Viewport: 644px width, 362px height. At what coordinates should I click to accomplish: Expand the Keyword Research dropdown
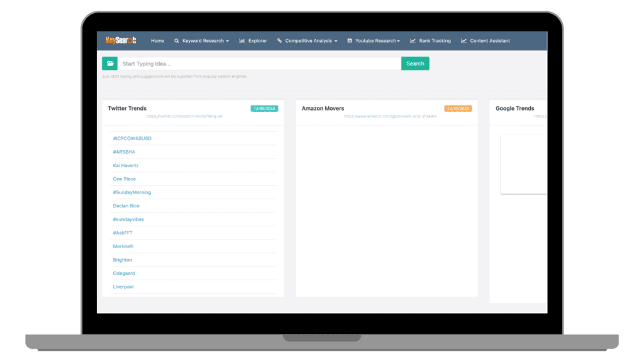[x=206, y=41]
